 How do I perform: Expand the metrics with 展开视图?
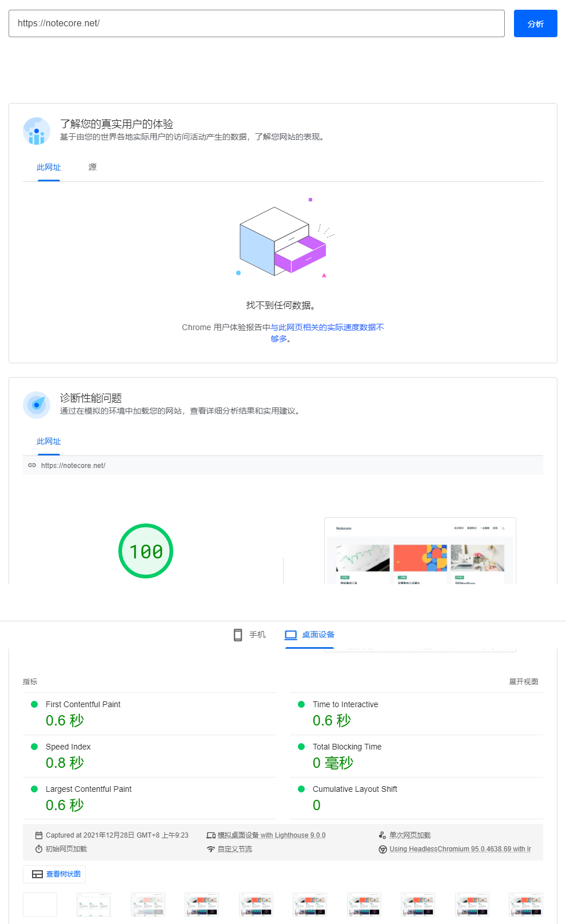(x=523, y=681)
